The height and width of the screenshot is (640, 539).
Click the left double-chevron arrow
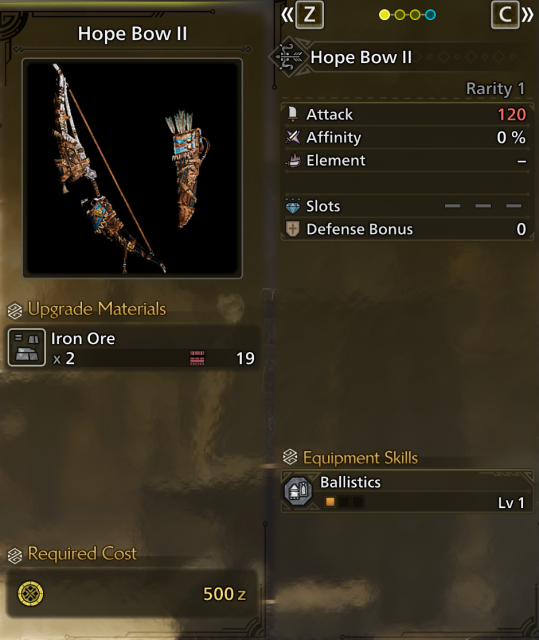pos(287,15)
